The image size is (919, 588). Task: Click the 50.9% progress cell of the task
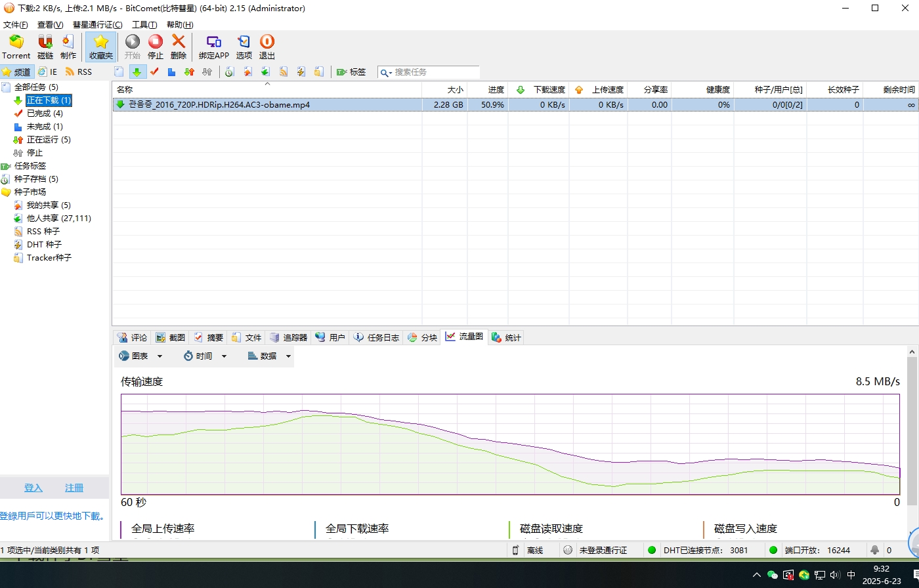[488, 104]
